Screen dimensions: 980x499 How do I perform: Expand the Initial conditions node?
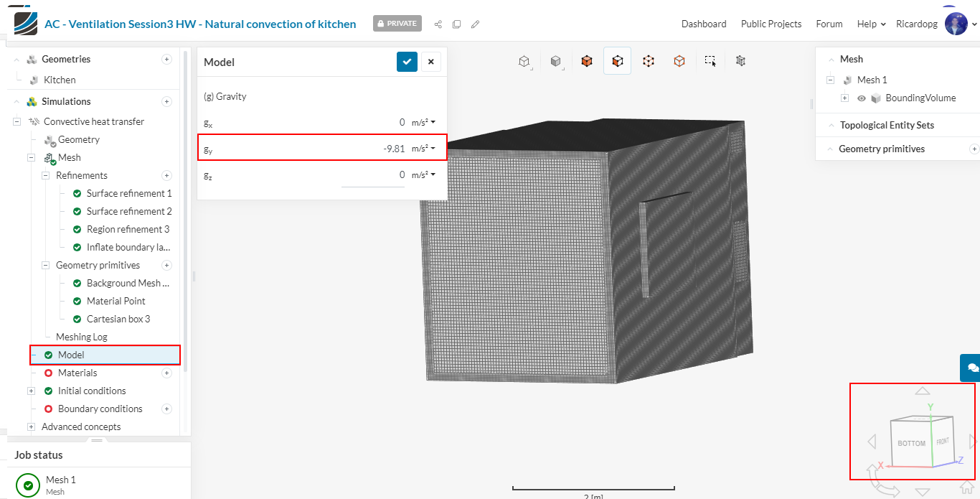(31, 391)
